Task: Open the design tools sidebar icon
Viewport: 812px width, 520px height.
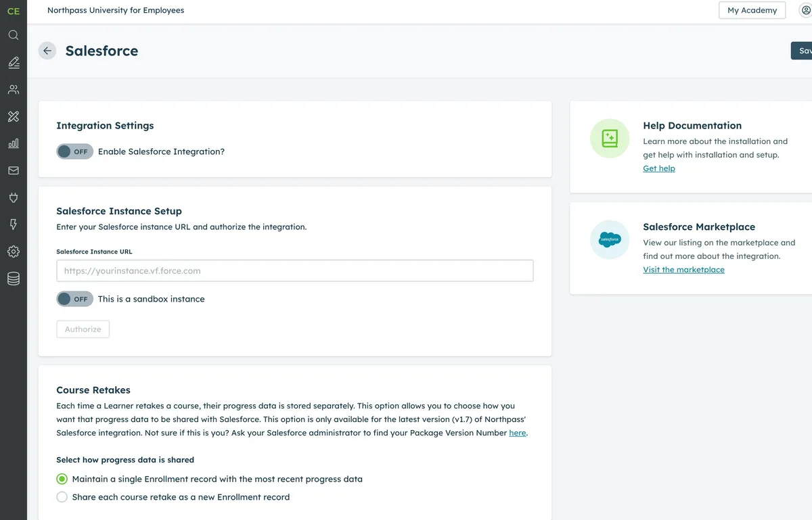Action: point(13,116)
